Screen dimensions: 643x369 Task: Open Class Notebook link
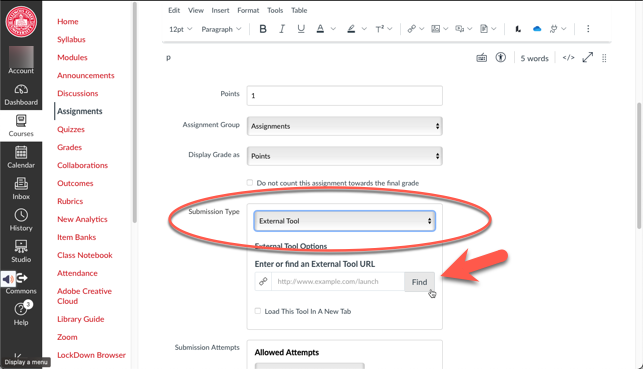coord(84,255)
